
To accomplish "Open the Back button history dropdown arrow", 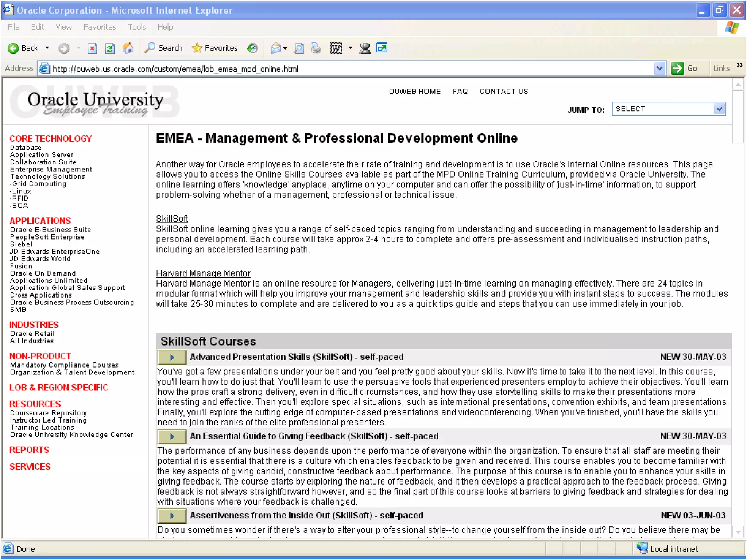I will (x=47, y=48).
